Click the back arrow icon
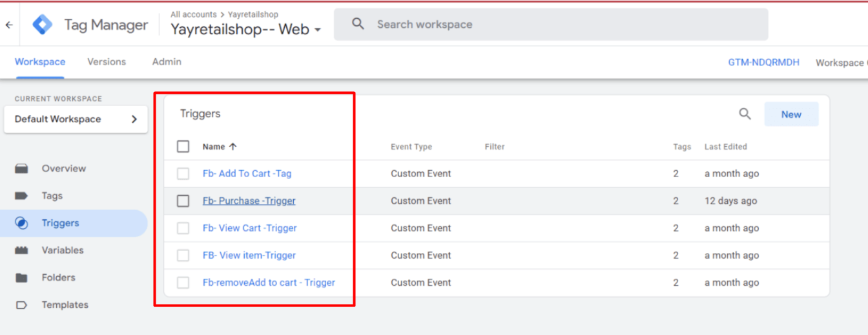Viewport: 868px width, 335px height. pos(9,25)
